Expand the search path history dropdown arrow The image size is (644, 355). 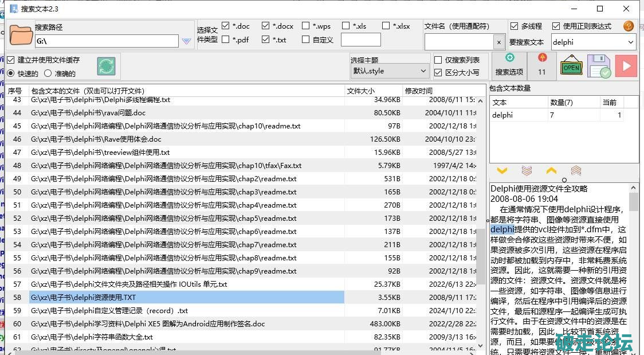click(x=186, y=41)
